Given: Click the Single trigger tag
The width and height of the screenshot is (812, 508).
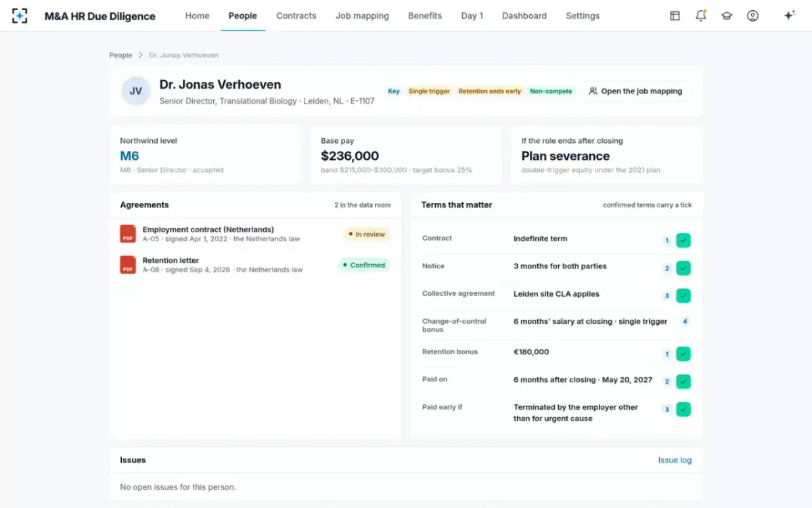Looking at the screenshot, I should 429,91.
